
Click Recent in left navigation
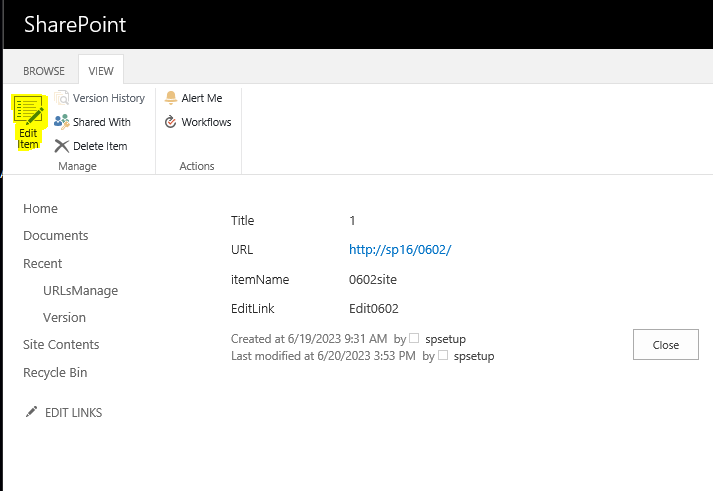coord(42,264)
